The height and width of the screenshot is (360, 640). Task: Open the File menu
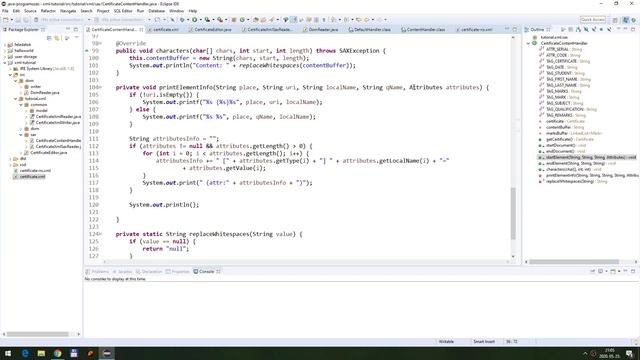coord(5,11)
